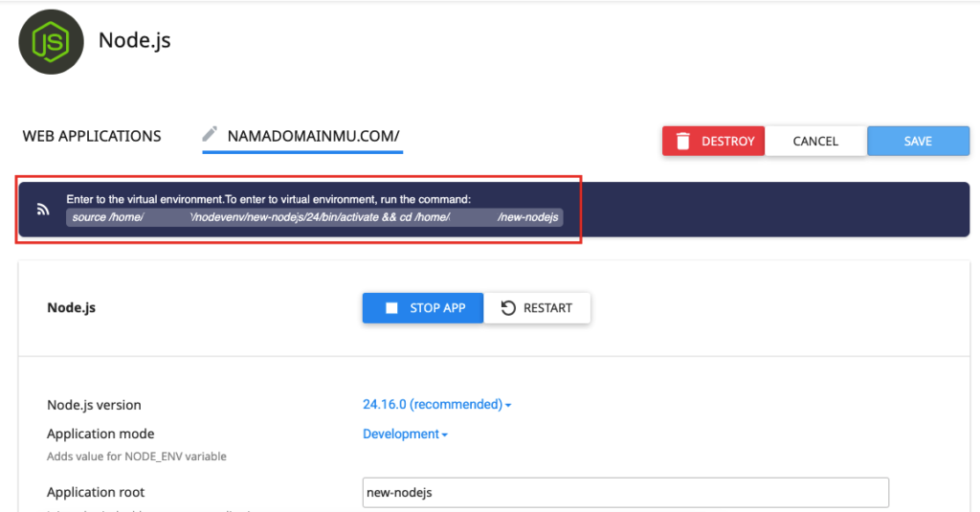Save the Node.js application settings
This screenshot has width=980, height=512.
[x=918, y=142]
